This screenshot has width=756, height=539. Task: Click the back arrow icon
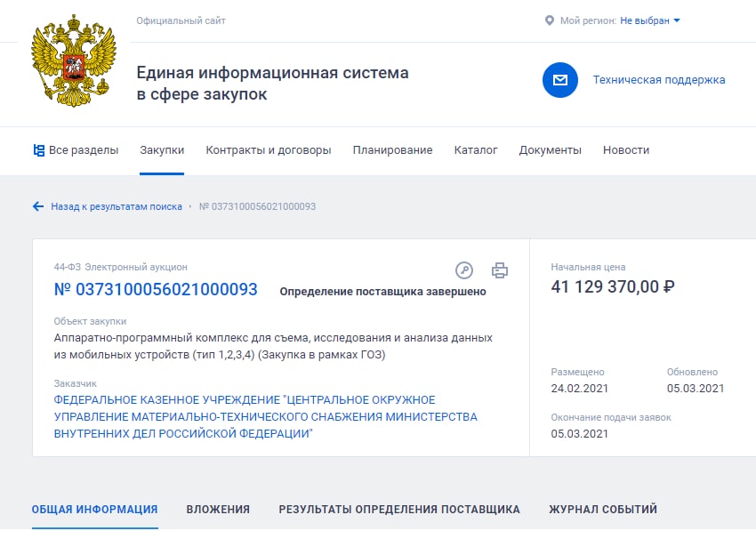tap(38, 207)
